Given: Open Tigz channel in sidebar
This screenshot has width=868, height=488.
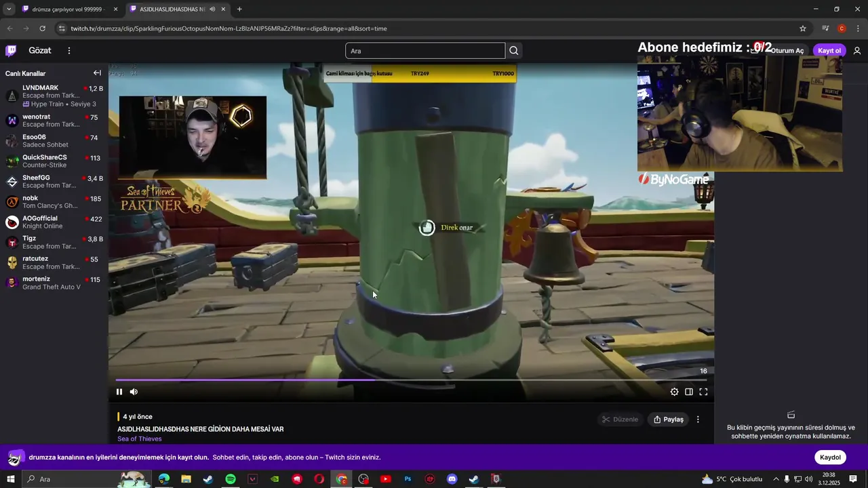Looking at the screenshot, I should [x=54, y=243].
